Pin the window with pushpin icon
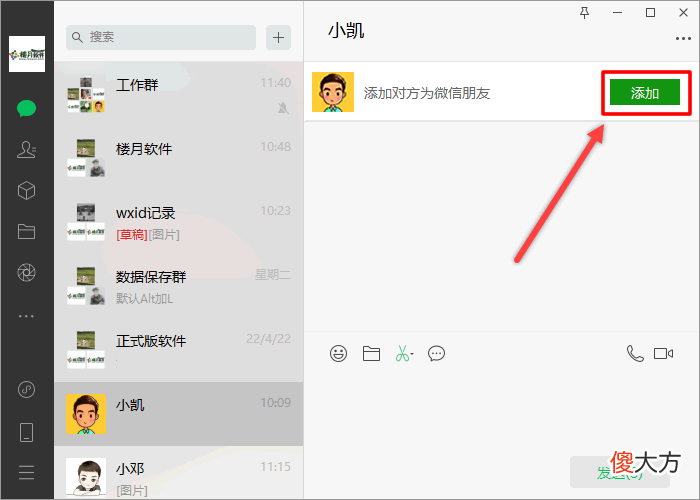This screenshot has height=500, width=700. point(584,13)
